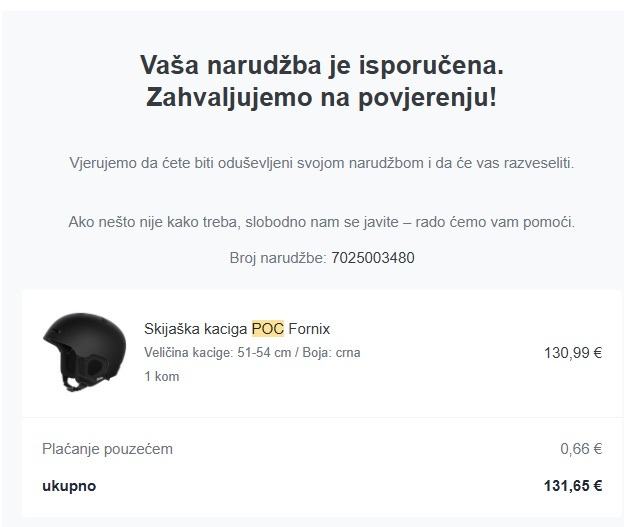The height and width of the screenshot is (527, 624).
Task: Click the highlighted POC brand word
Action: click(268, 329)
